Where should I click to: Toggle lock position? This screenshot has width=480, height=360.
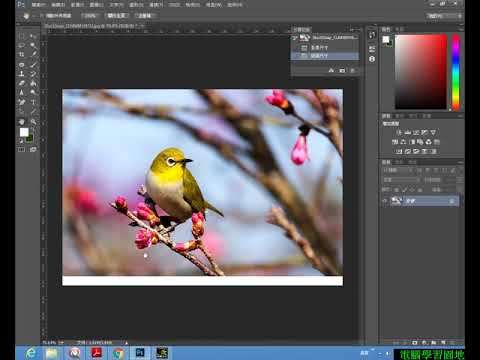point(412,190)
